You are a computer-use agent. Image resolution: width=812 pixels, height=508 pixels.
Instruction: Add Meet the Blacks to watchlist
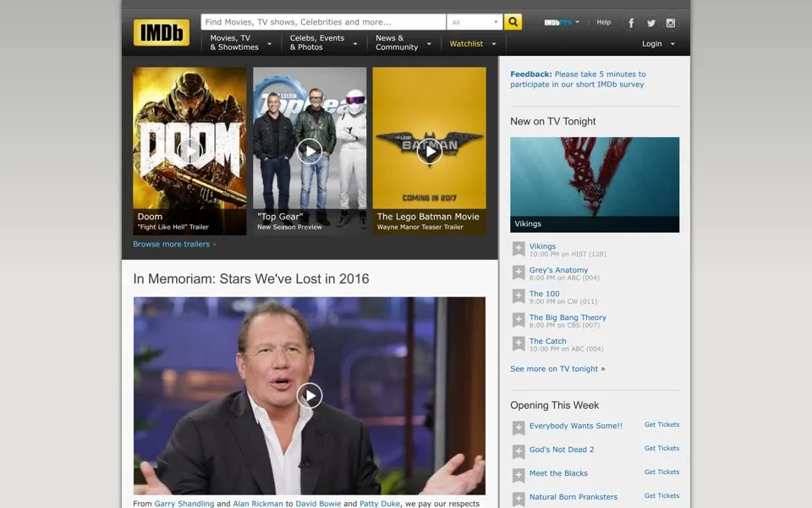point(518,476)
